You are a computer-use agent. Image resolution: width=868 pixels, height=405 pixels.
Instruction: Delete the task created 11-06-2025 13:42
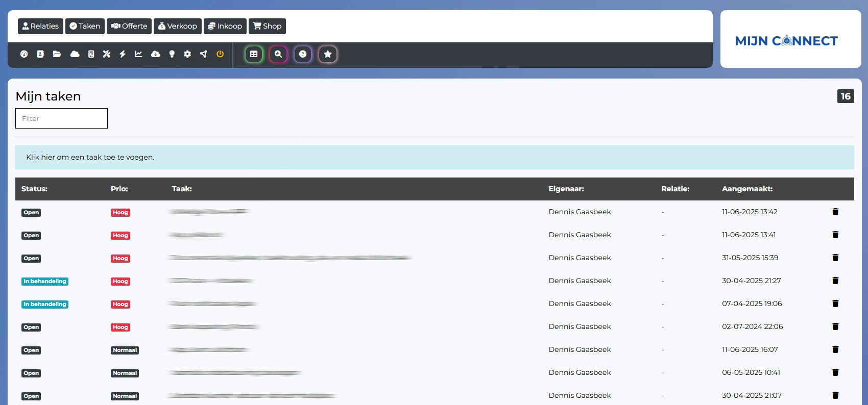pyautogui.click(x=835, y=212)
